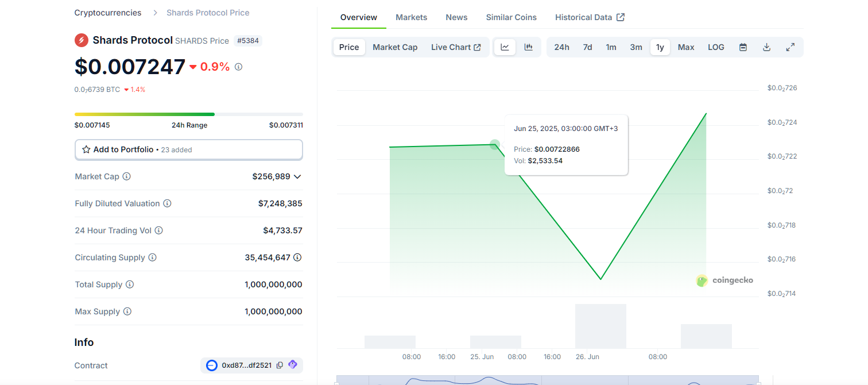
Task: Open the Overview tab
Action: tap(359, 17)
